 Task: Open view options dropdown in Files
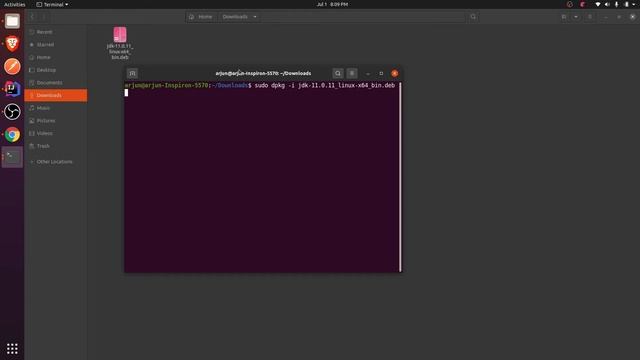click(576, 17)
